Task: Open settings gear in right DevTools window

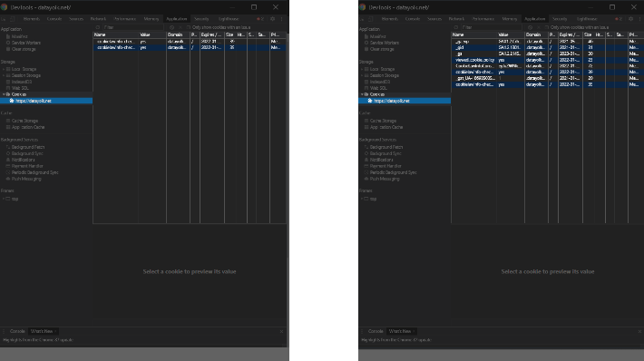Action: 630,19
